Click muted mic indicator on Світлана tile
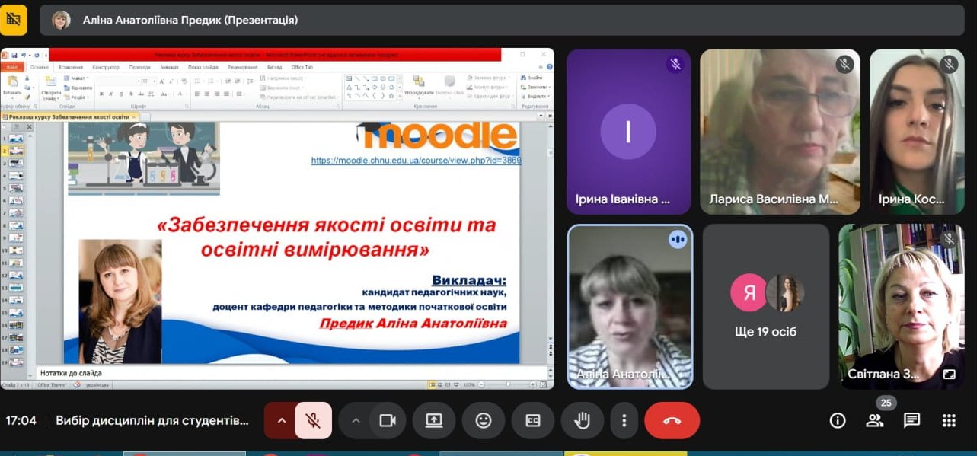 [949, 239]
